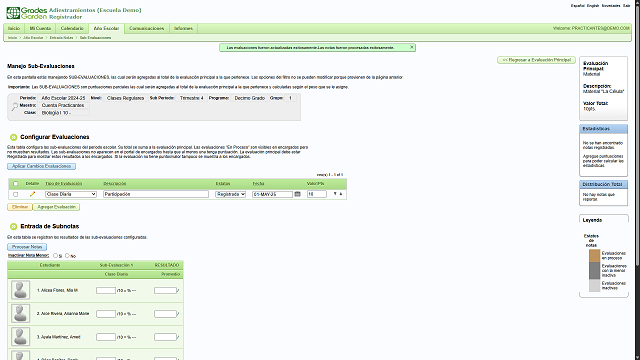Sort by Descripción column header
The height and width of the screenshot is (360, 640).
[115, 184]
